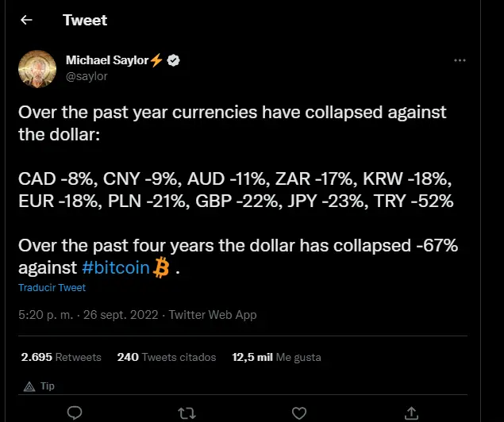Viewport: 504px width, 422px height.
Task: Open Michael Saylor's profile picture
Action: tap(37, 69)
